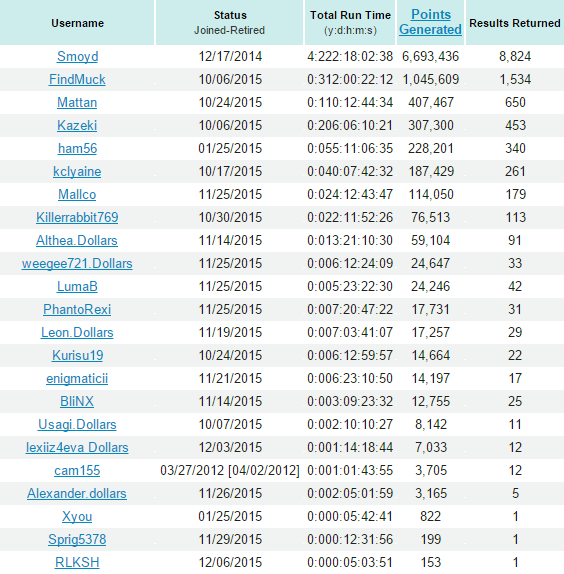Image resolution: width=564 pixels, height=574 pixels.
Task: Click the BliNX username link
Action: pyautogui.click(x=77, y=402)
